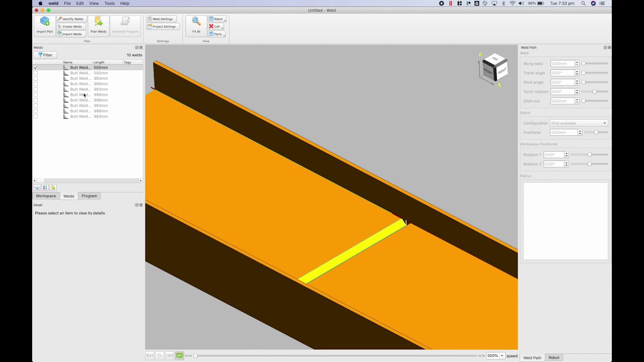
Task: Click Identify Welds in the Plan group
Action: (70, 19)
